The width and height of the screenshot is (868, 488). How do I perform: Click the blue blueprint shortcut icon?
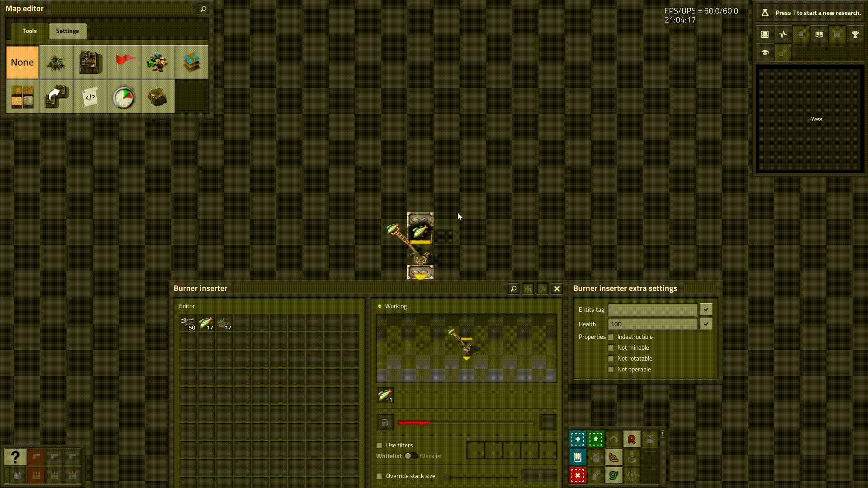pyautogui.click(x=577, y=439)
